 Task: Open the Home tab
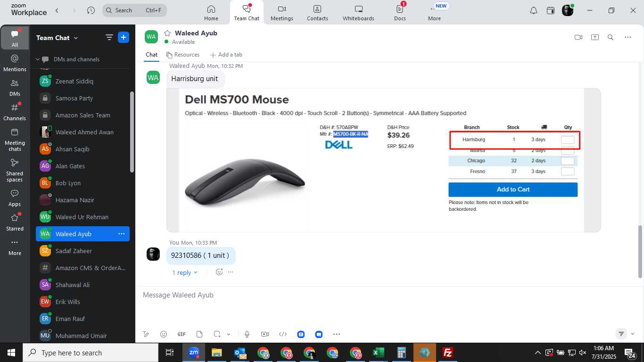point(211,13)
